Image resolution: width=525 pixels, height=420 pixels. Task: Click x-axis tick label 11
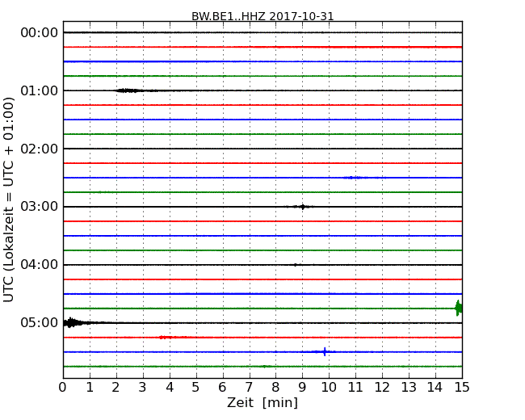point(355,388)
